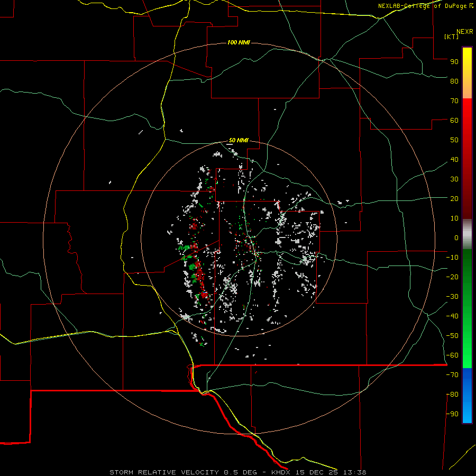Click the -40 scale value

tap(452, 316)
